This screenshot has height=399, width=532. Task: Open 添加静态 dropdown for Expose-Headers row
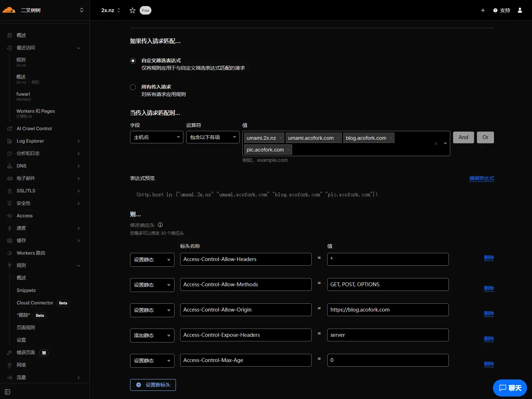click(152, 335)
